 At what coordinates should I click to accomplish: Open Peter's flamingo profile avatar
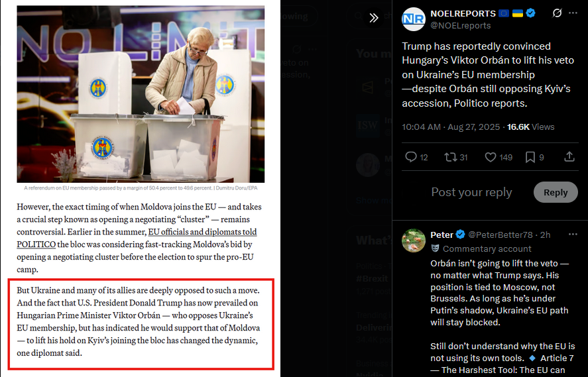click(413, 241)
